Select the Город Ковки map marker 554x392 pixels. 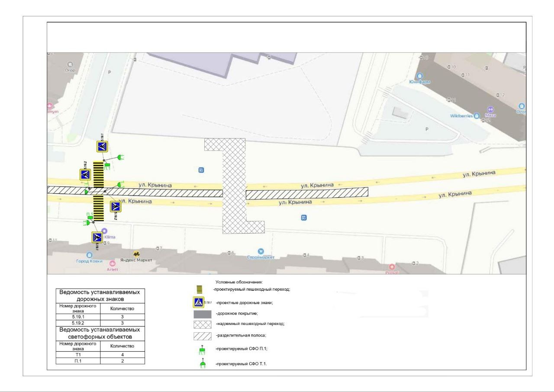(x=89, y=255)
